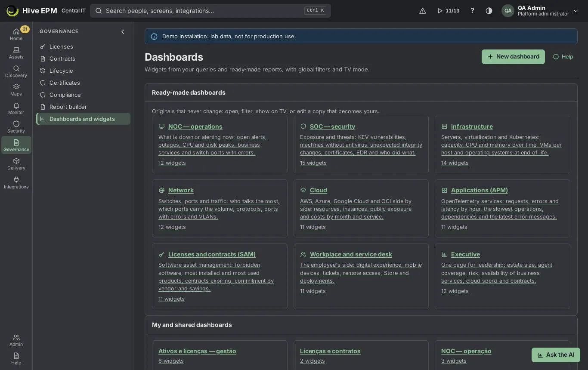Select Compliance in Governance menu
The width and height of the screenshot is (588, 370).
point(83,95)
